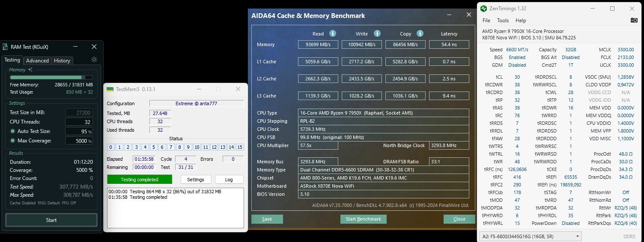Click the Max Coverage percent field
The image size is (644, 242).
pyautogui.click(x=79, y=141)
